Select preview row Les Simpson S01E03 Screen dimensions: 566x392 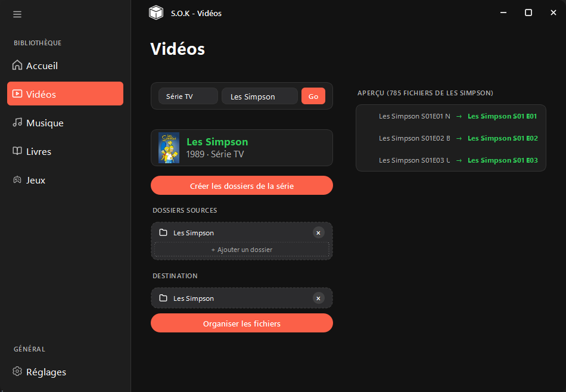[x=451, y=160]
